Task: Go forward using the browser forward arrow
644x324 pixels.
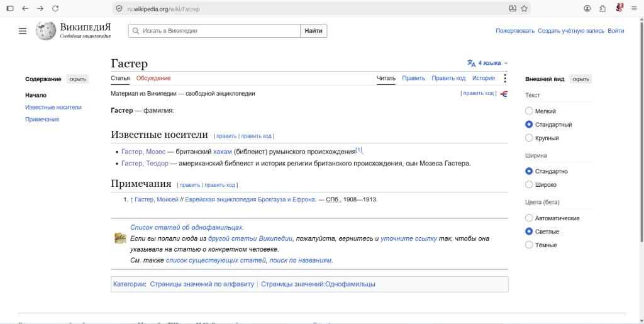Action: [x=40, y=8]
